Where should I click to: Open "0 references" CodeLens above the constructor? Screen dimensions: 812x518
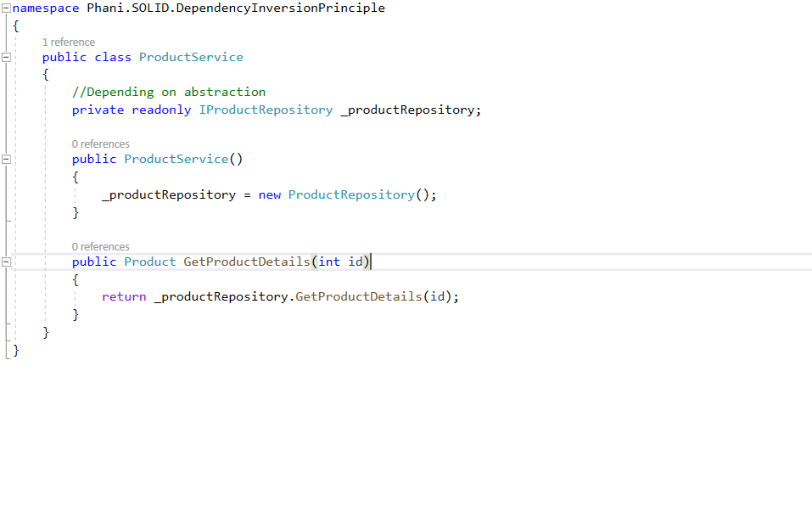100,144
